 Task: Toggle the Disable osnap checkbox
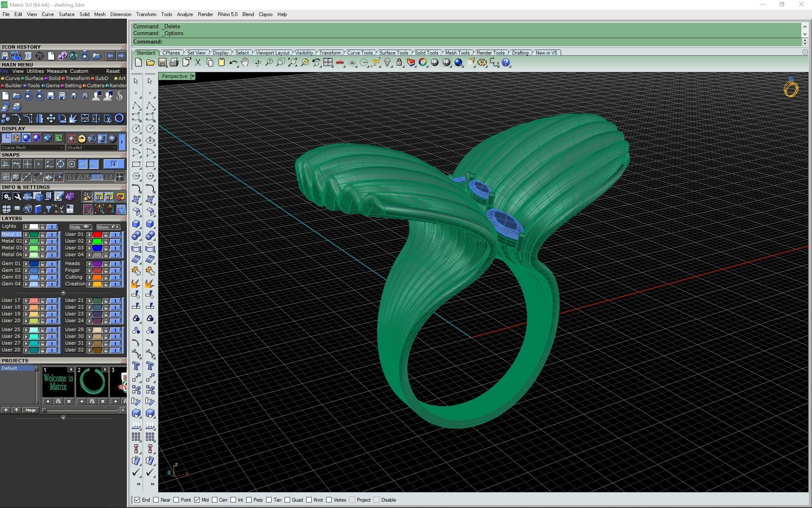coord(377,500)
